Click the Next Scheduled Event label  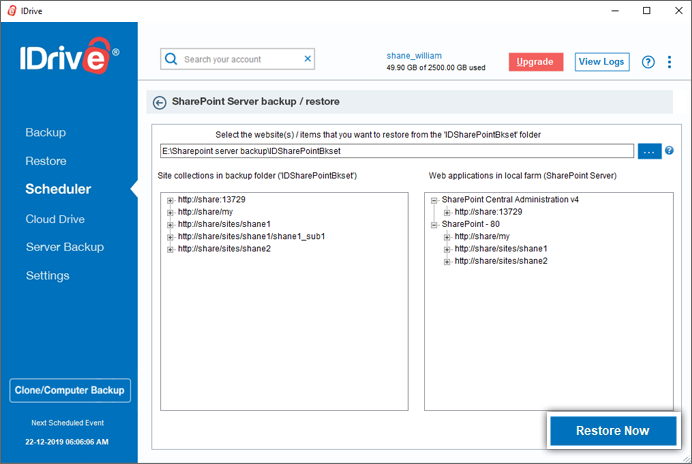tap(68, 423)
